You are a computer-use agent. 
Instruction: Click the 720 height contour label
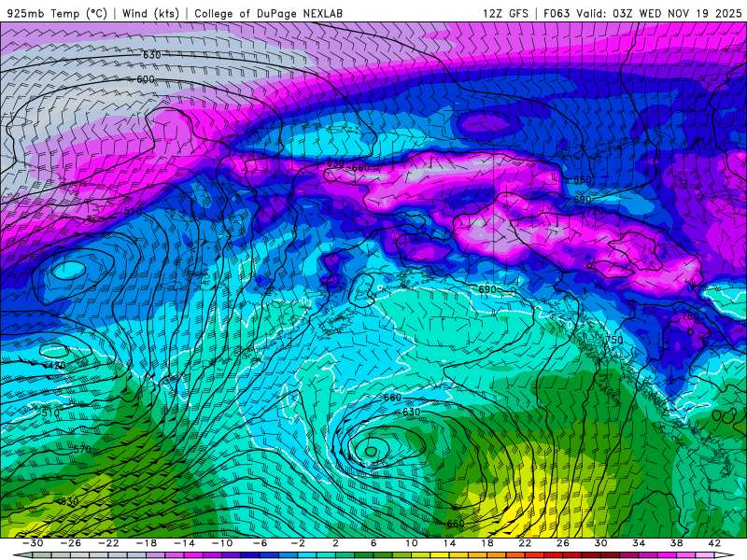coord(595,211)
